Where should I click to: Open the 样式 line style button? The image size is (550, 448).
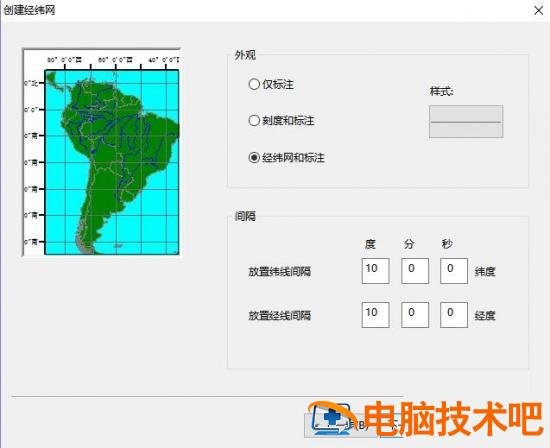click(x=466, y=121)
